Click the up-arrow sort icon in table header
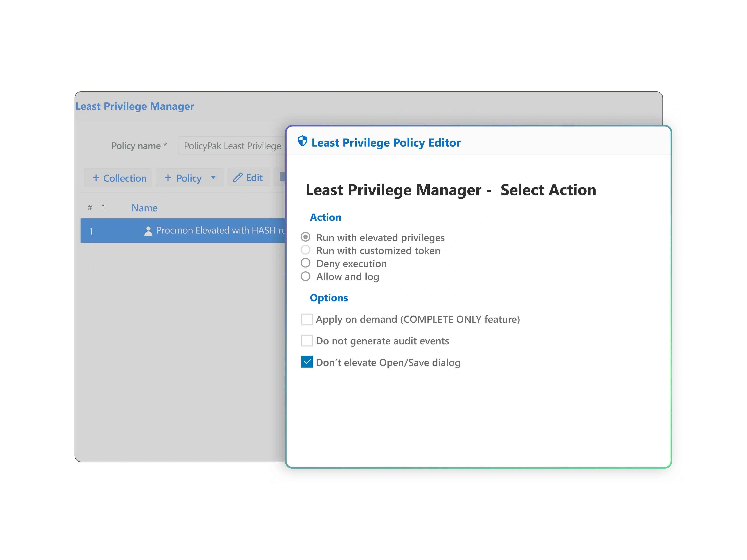747x560 pixels. pyautogui.click(x=103, y=207)
